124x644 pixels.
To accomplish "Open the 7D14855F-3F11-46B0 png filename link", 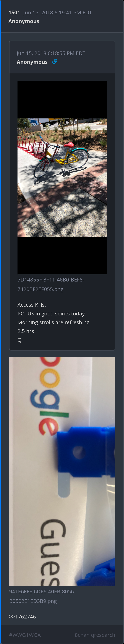I will [x=51, y=284].
